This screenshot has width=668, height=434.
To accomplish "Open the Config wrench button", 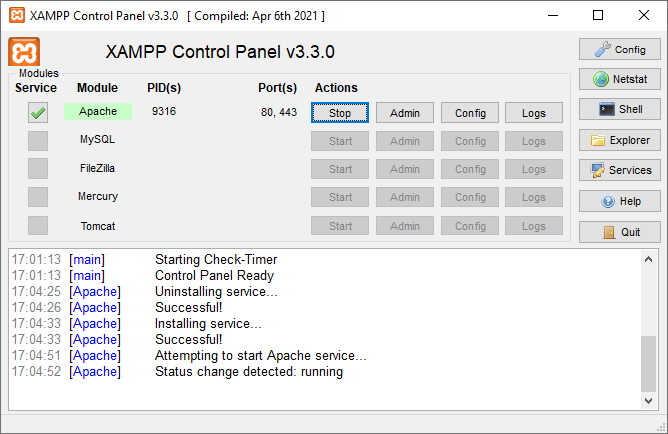I will (619, 49).
